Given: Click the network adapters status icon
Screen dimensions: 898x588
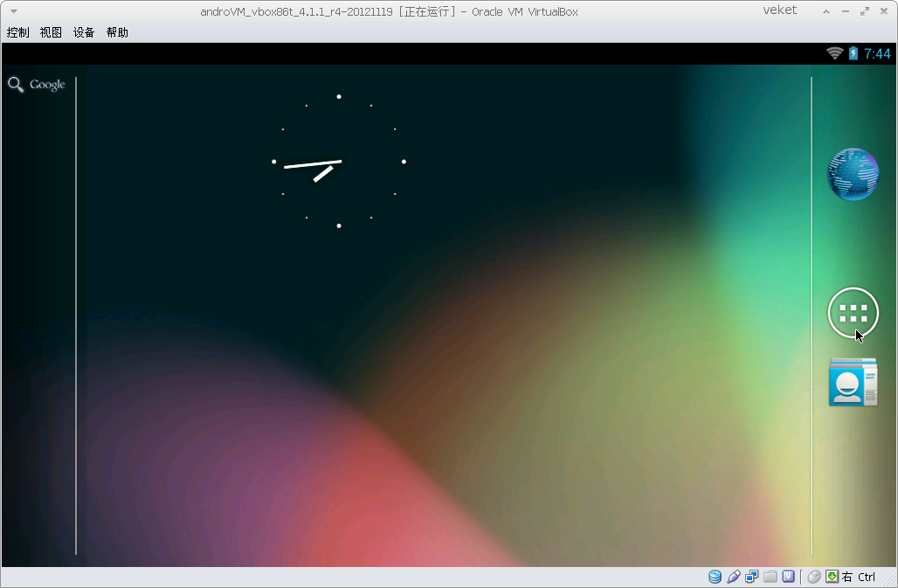Looking at the screenshot, I should 752,577.
